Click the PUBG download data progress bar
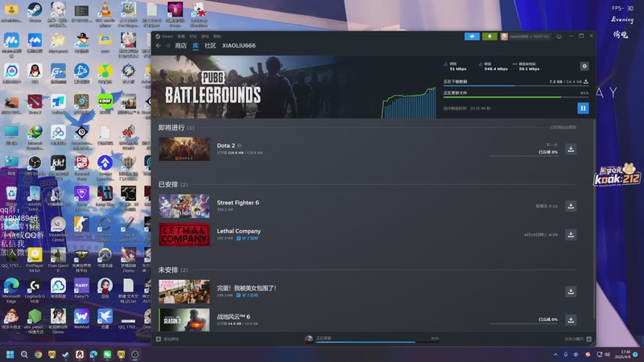This screenshot has height=362, width=644. coord(515,86)
